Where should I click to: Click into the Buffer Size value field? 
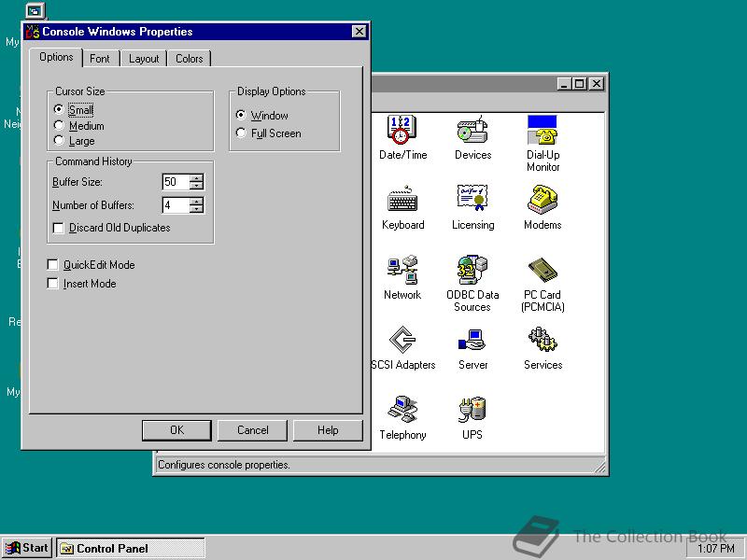176,181
